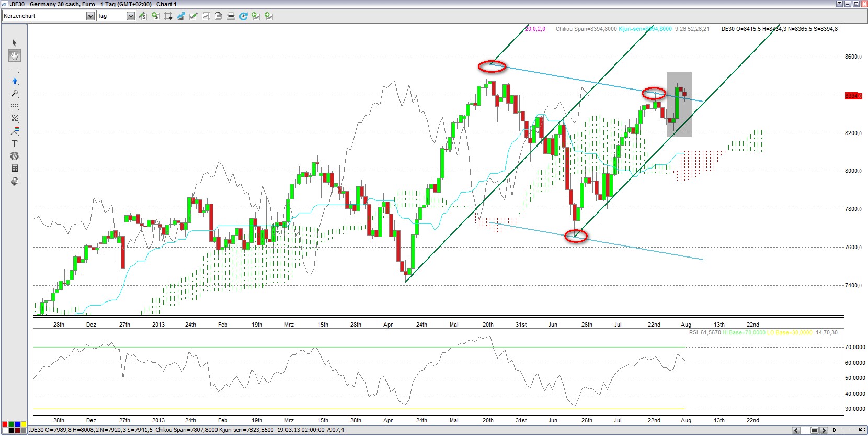The height and width of the screenshot is (436, 868).
Task: Click the print chart icon
Action: [231, 16]
